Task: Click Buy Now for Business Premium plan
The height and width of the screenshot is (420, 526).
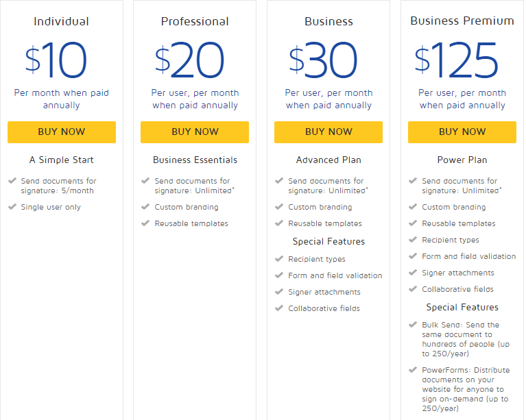Action: pos(462,132)
